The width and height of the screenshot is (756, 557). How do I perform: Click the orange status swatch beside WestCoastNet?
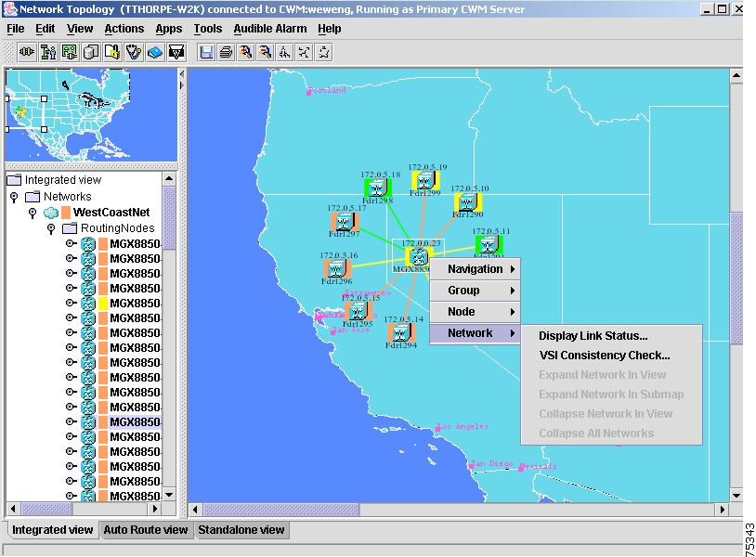point(66,213)
